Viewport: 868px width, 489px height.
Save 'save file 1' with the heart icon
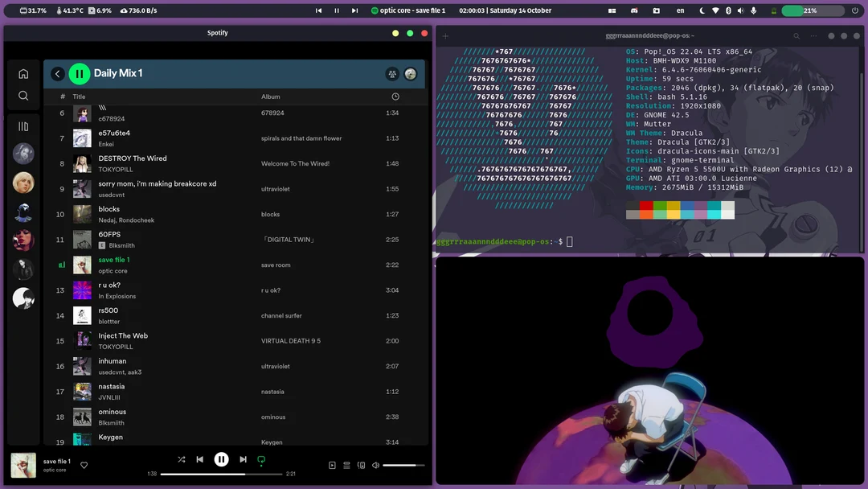pos(84,465)
